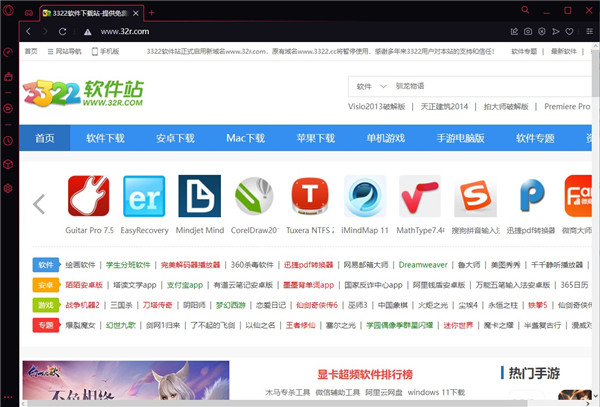This screenshot has height=407, width=600.
Task: Open the GX Corner gamepad icon
Action: coord(29,13)
